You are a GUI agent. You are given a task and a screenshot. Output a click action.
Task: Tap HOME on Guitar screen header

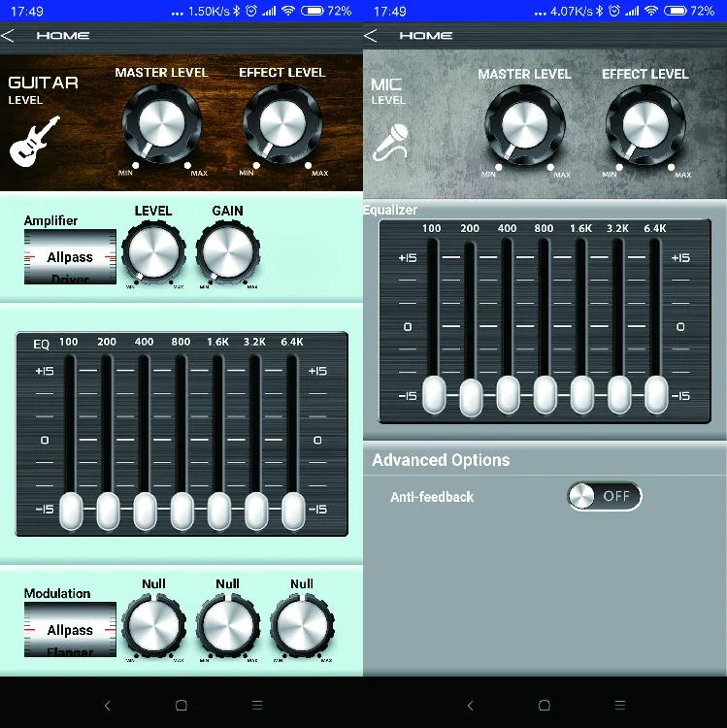(63, 36)
